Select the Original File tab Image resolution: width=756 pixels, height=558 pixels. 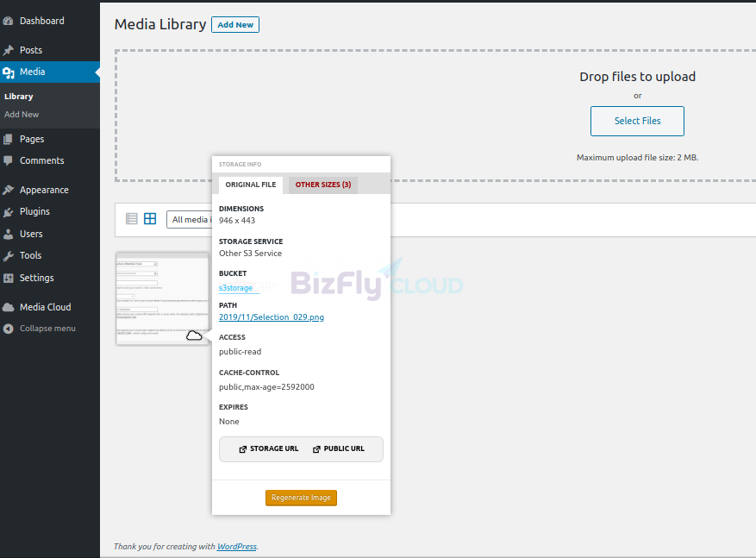(251, 185)
